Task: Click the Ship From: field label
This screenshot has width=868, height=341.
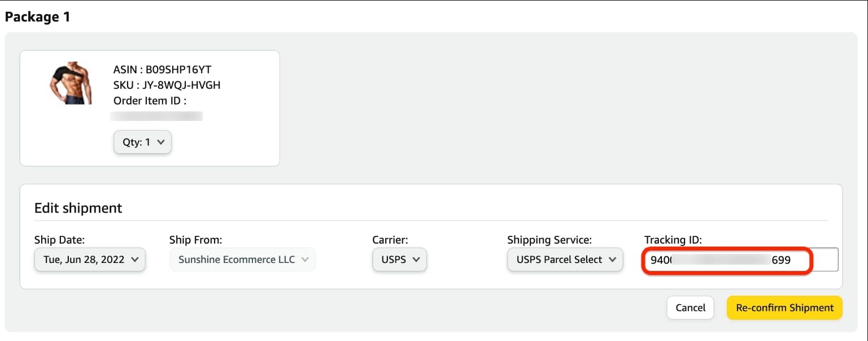Action: (196, 240)
